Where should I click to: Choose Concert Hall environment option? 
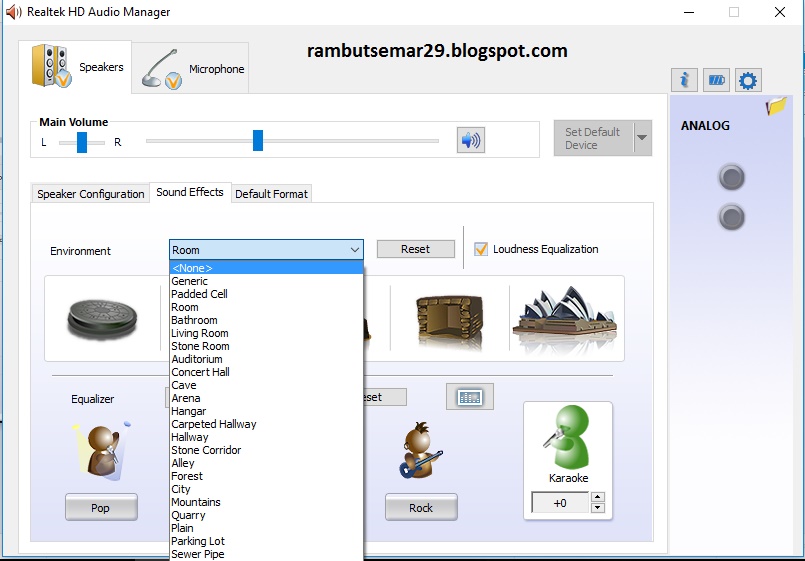[266, 372]
